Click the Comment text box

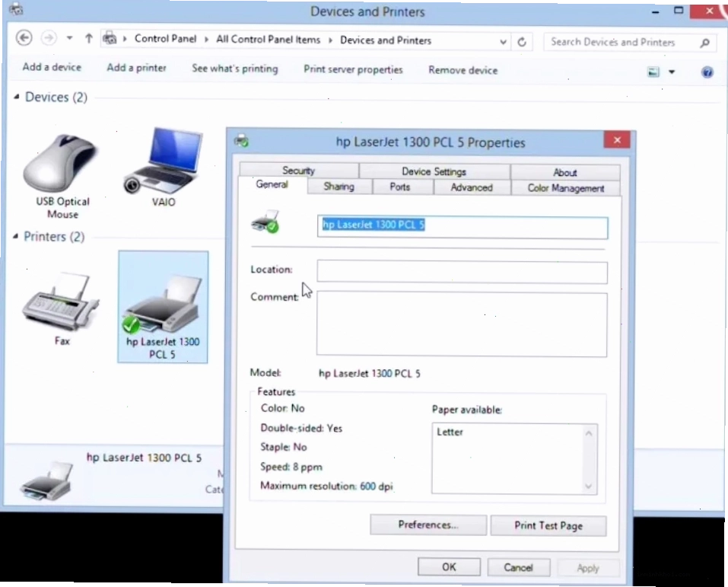462,324
